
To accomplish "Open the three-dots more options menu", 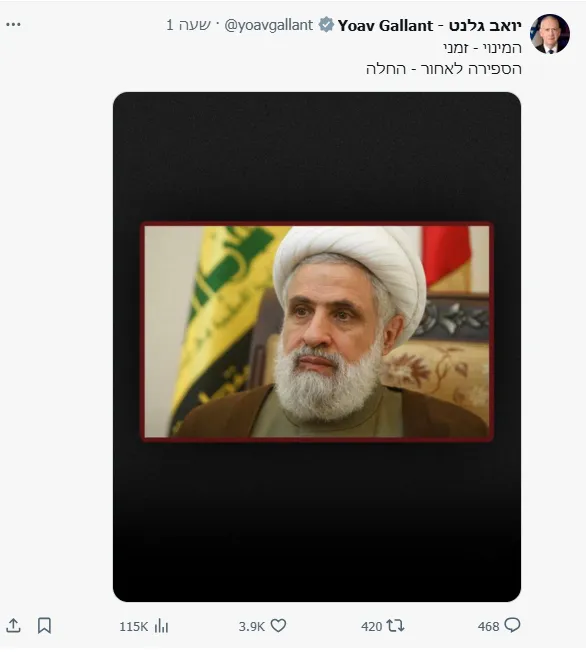I will (13, 25).
